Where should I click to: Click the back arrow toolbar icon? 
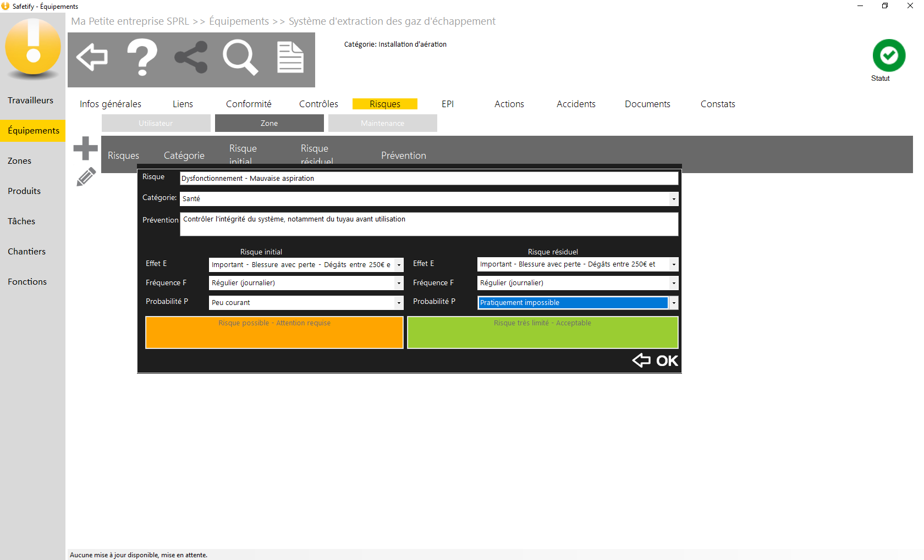tap(92, 58)
